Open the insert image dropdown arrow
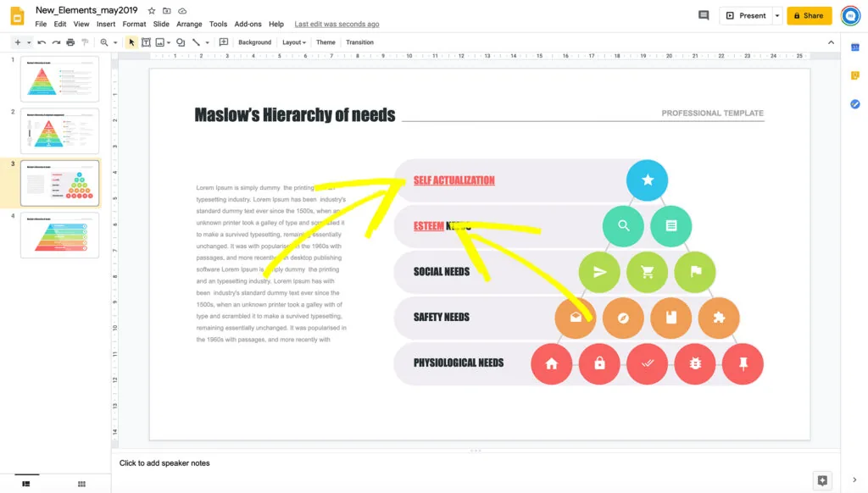The height and width of the screenshot is (493, 868). 169,42
